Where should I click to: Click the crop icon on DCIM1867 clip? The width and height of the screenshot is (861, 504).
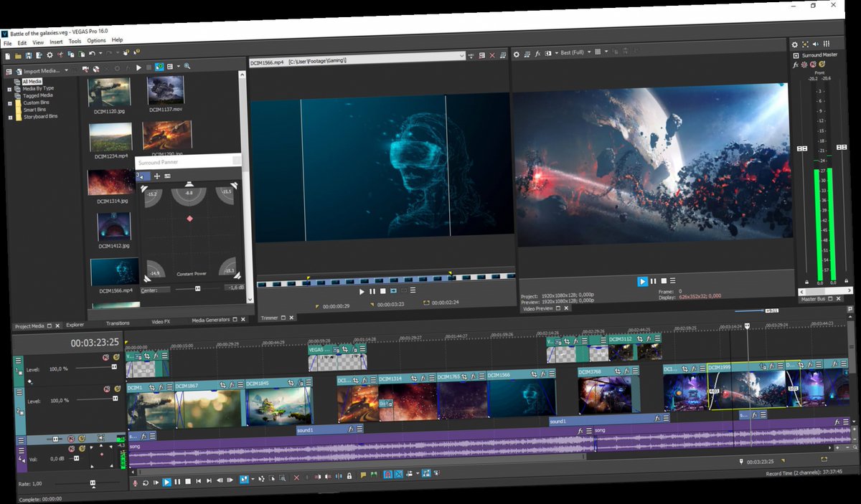pos(223,385)
